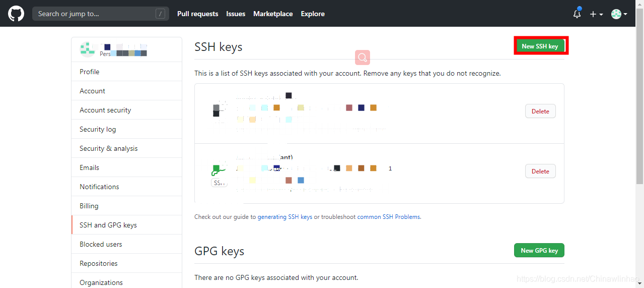Click the sidebar profile avatar
Screen dimensions: 644x288
click(x=88, y=49)
